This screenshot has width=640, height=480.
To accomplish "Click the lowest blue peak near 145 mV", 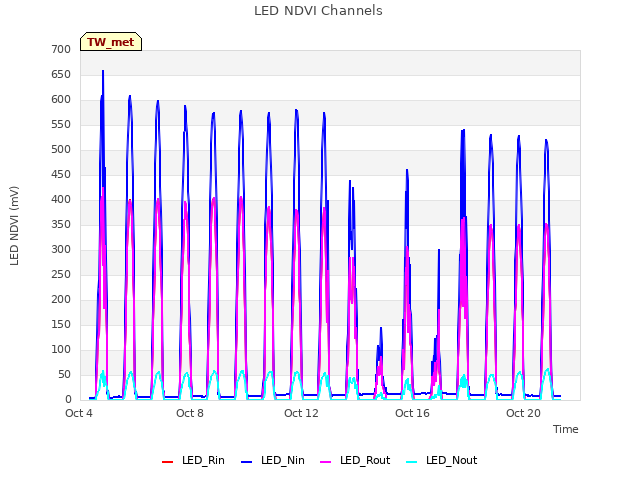I will click(x=381, y=328).
